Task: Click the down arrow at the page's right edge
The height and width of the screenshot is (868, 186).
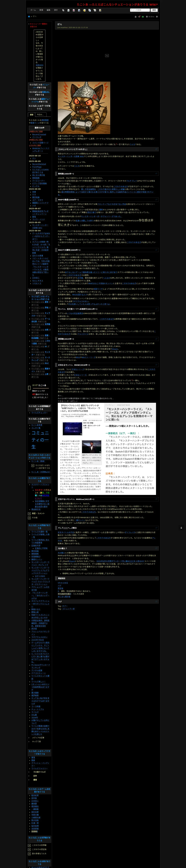Action: point(181,528)
